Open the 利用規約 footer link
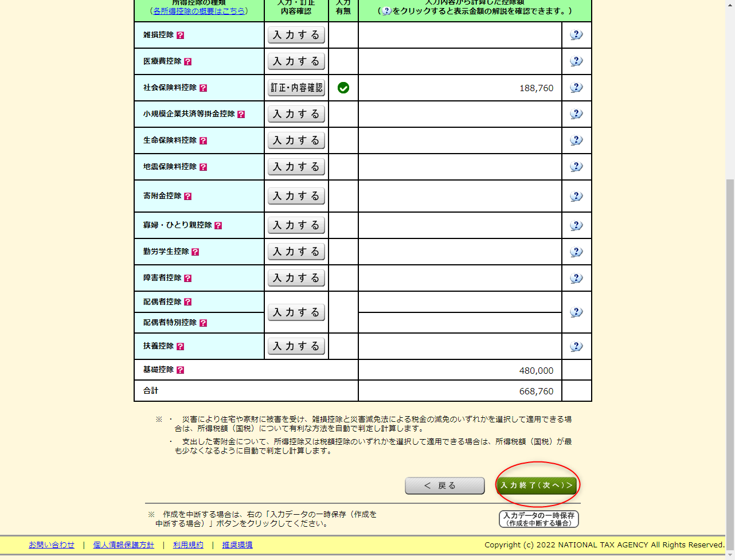 click(188, 545)
